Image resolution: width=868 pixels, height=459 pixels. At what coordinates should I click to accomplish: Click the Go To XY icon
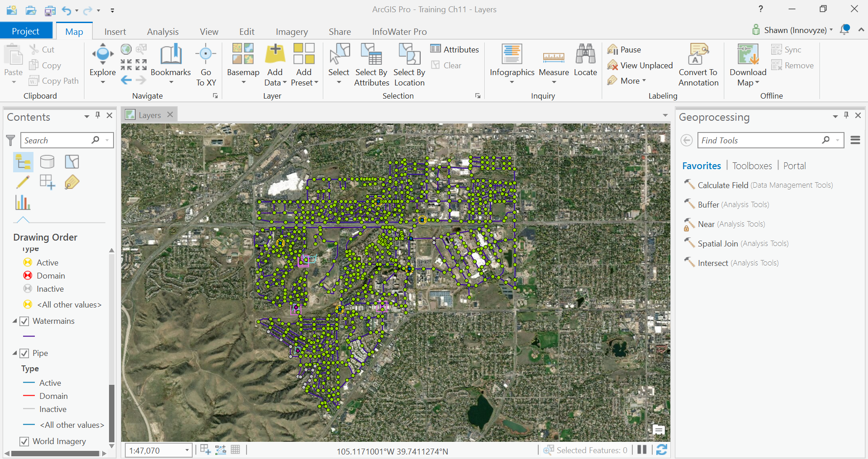(x=206, y=54)
